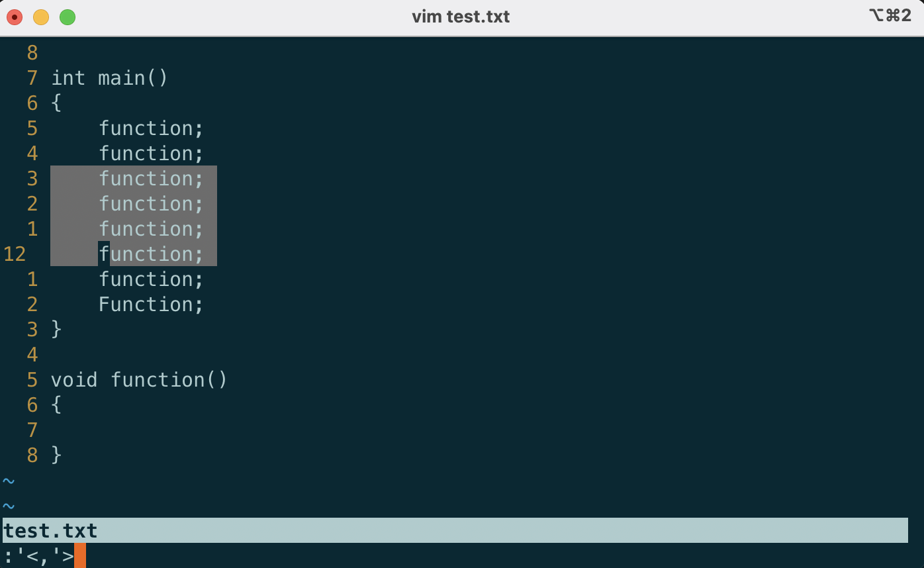Click the "function()" name after void
This screenshot has height=568, width=924.
169,380
